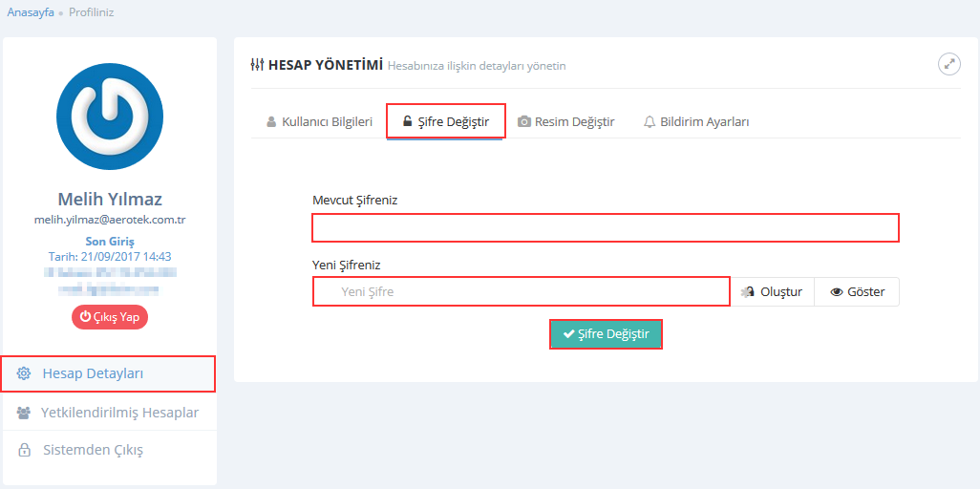The width and height of the screenshot is (980, 489).
Task: Click the users icon beside Yetkilendirilmiş Hesaplar
Action: (24, 413)
